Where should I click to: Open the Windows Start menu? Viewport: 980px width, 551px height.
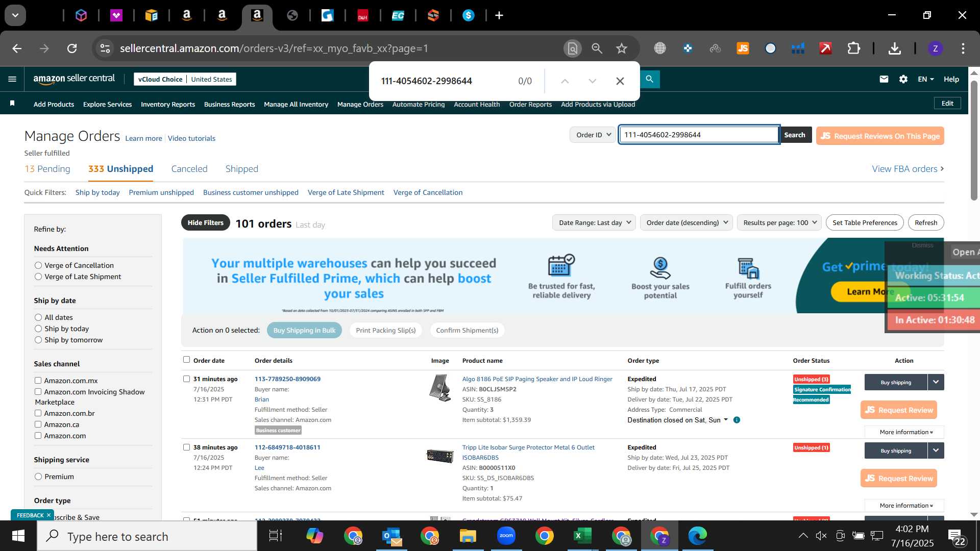pos(18,536)
